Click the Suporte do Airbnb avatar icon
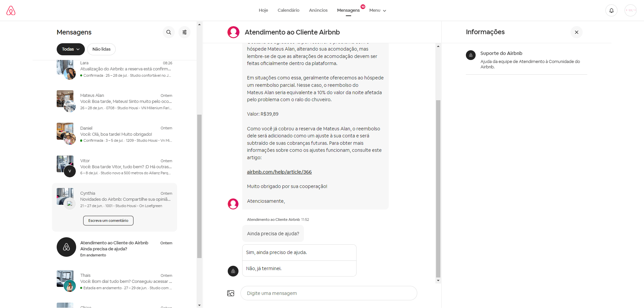Image resolution: width=644 pixels, height=308 pixels. coord(471,55)
